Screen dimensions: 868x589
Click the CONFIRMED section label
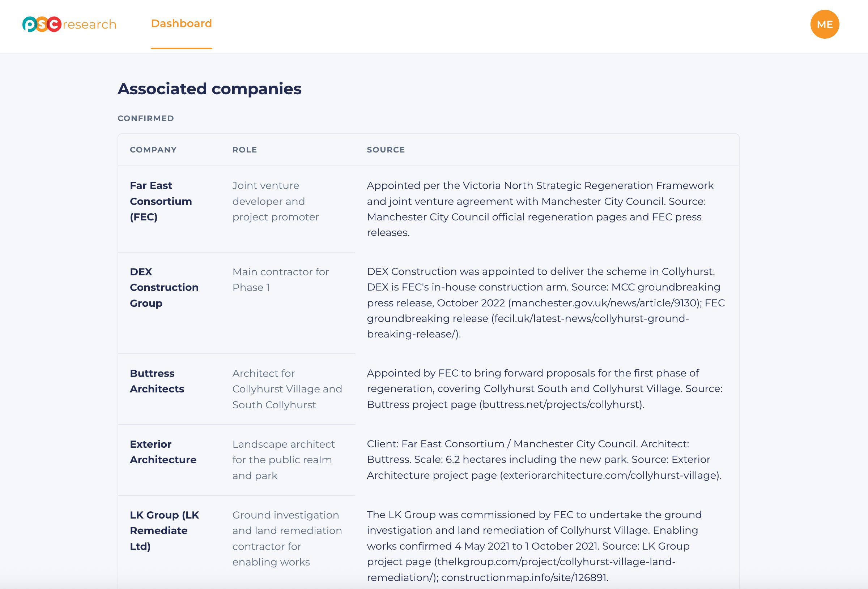[146, 118]
